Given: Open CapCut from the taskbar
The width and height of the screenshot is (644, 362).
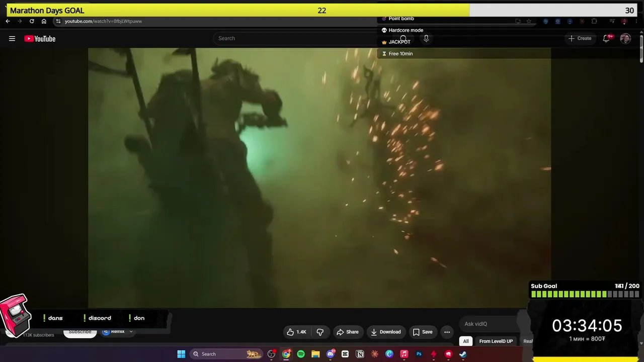Looking at the screenshot, I should 345,354.
